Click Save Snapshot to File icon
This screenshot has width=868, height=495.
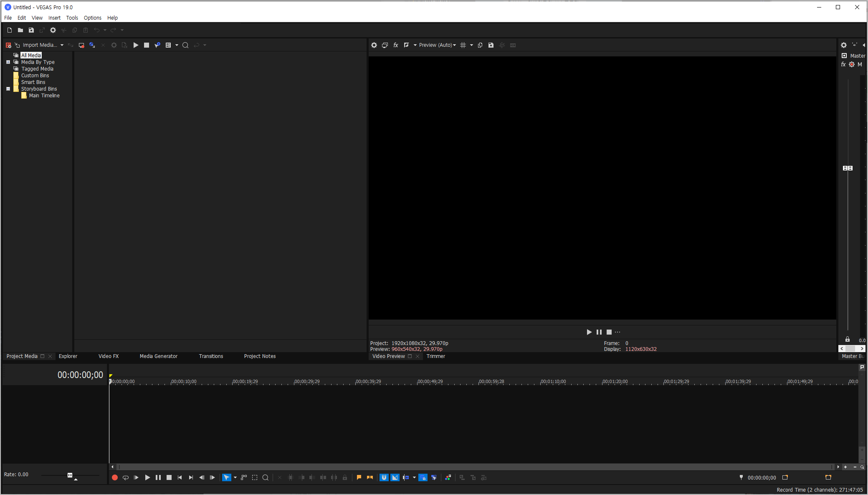[x=491, y=45]
